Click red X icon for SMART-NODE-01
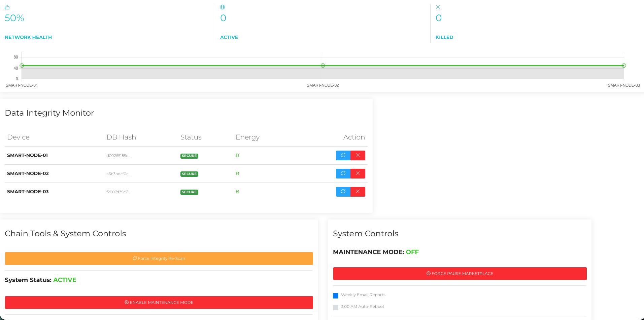644x320 pixels. point(358,155)
